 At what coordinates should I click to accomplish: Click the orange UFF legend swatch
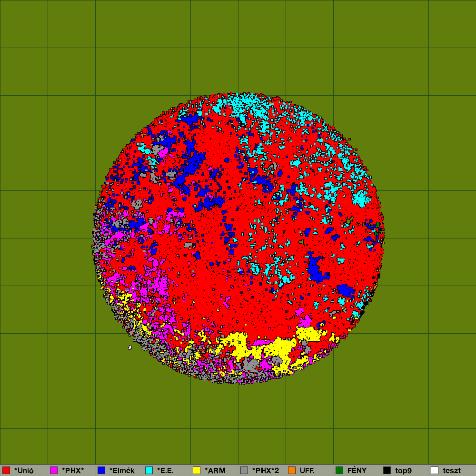[292, 470]
